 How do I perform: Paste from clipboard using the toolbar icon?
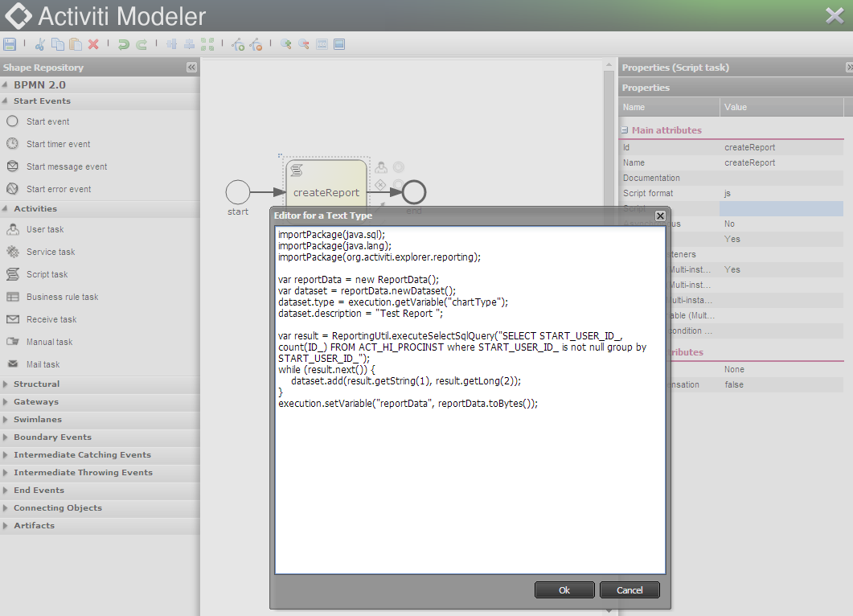(76, 44)
